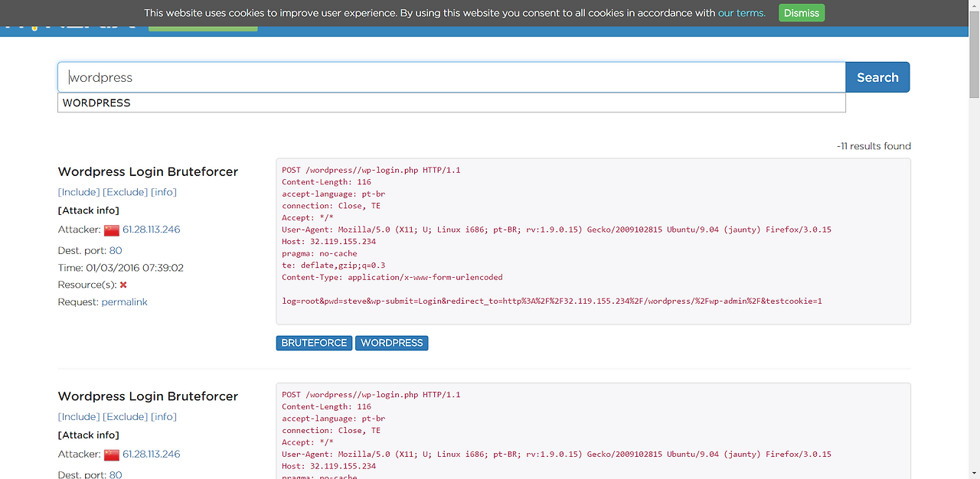Viewport: 980px width, 479px height.
Task: Click the first 'Wordpress Login Bruteforcer' heading
Action: click(x=148, y=171)
